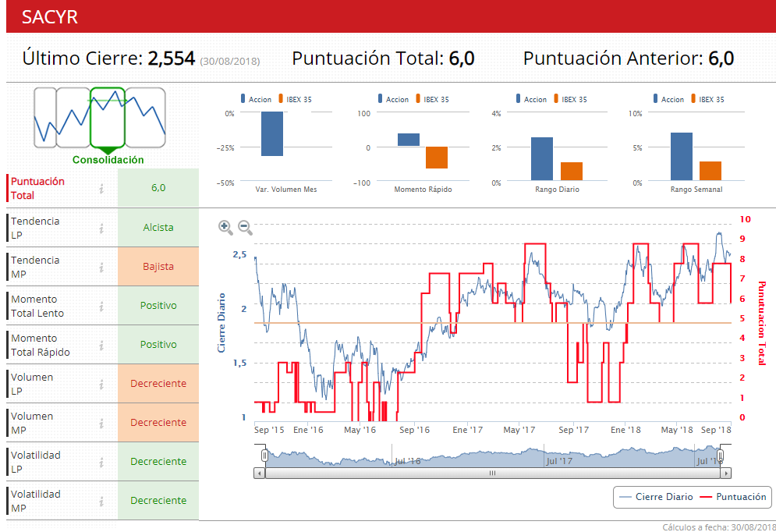Click the scrollbar right arrow under navigator
Screen dimensions: 776x532
(725, 473)
